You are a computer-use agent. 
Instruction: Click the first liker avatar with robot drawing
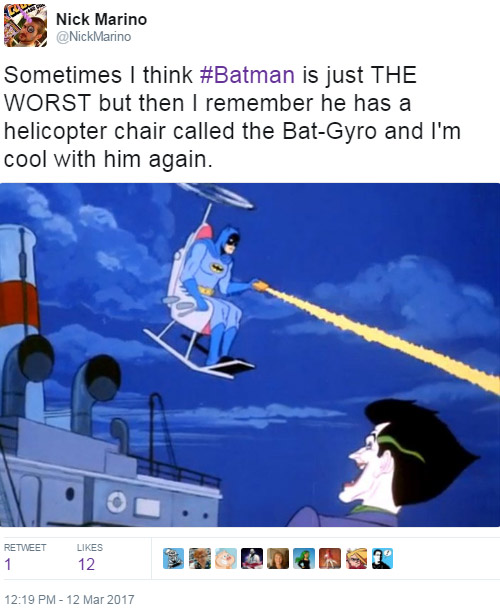point(173,558)
